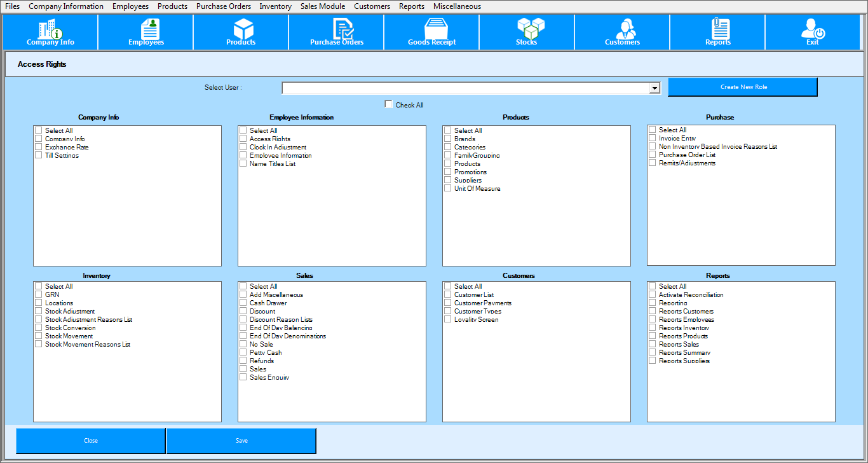The image size is (868, 463).
Task: Enable the Check All checkbox
Action: click(x=388, y=104)
